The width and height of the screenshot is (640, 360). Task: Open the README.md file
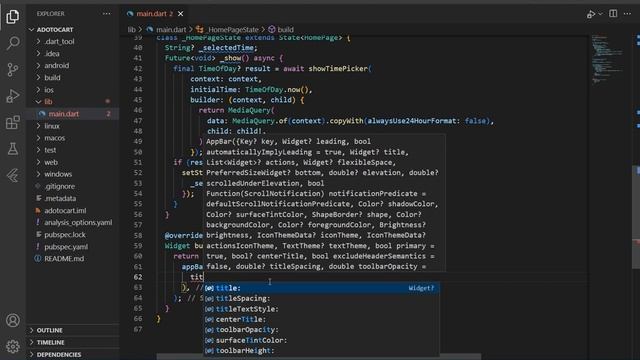(73, 258)
